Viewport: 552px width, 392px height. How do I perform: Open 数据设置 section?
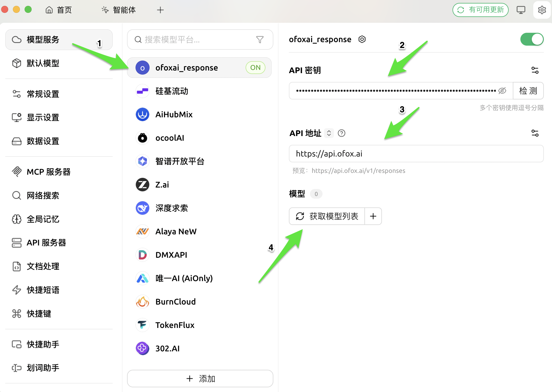[x=59, y=141]
